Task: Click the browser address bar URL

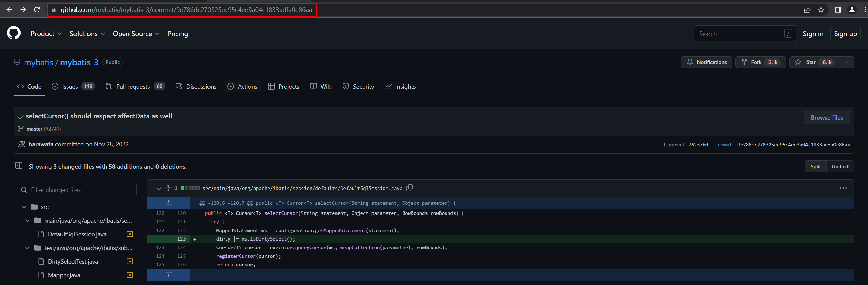Action: point(186,10)
